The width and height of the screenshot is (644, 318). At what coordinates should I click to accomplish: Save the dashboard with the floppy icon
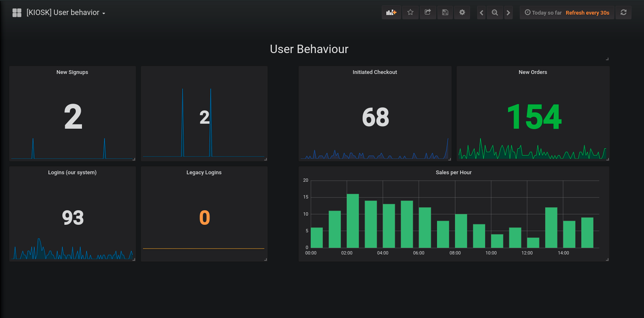pos(445,13)
